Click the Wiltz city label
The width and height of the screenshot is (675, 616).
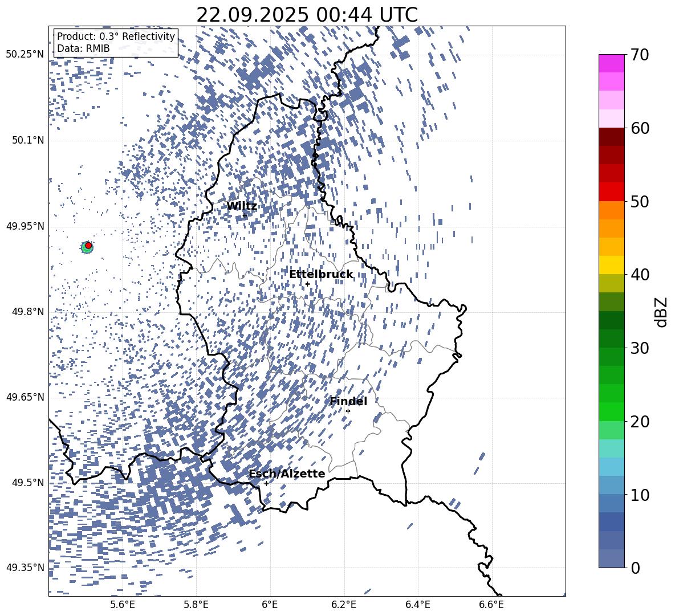pyautogui.click(x=242, y=206)
